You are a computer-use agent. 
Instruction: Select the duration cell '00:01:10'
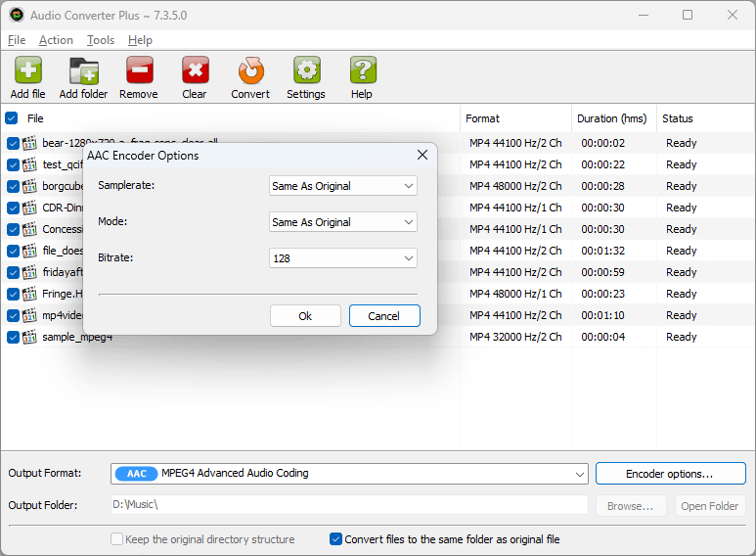[x=603, y=315]
